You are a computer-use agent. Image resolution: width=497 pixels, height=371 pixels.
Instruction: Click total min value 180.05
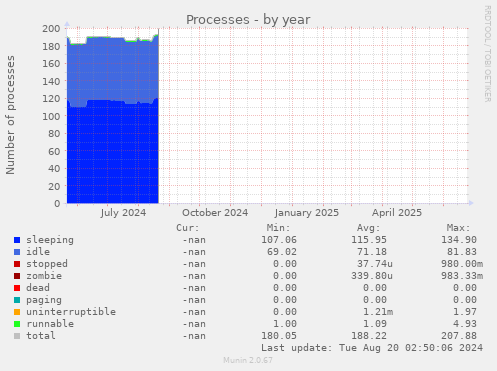tap(279, 336)
